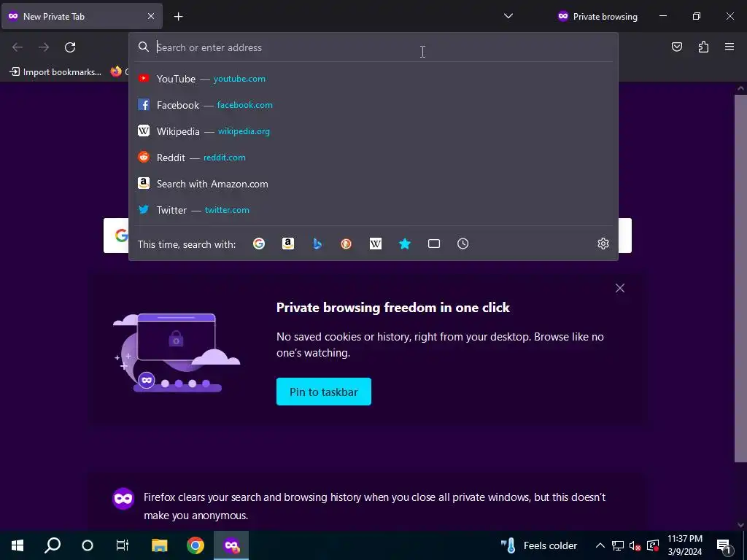The image size is (747, 560).
Task: Launch Google Chrome from the taskbar
Action: 196,545
